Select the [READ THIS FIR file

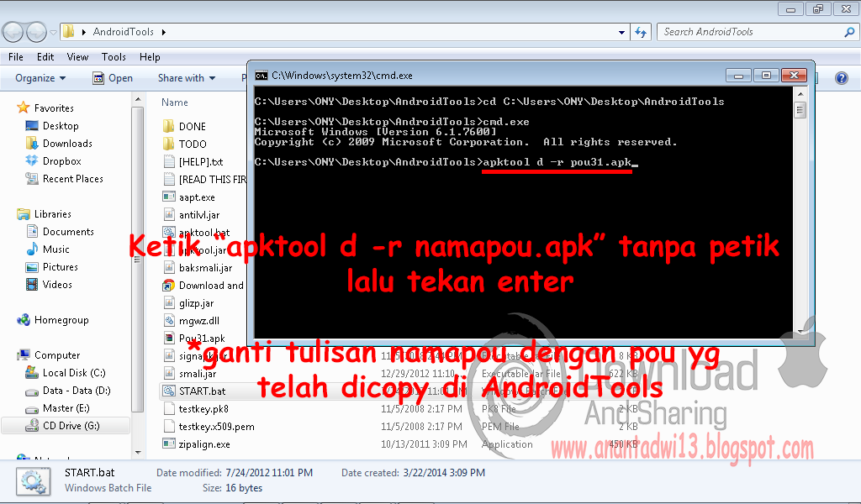click(x=205, y=179)
